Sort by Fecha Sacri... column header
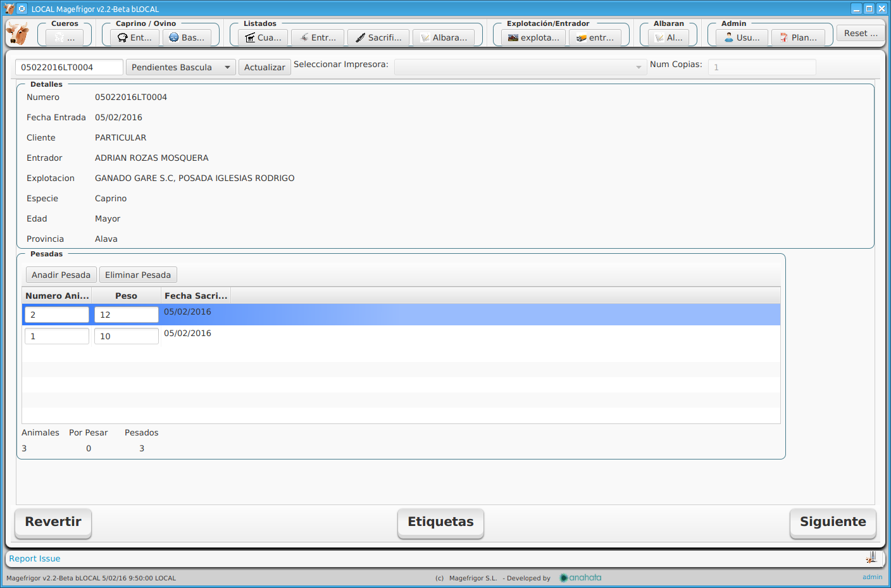This screenshot has width=891, height=588. tap(196, 296)
